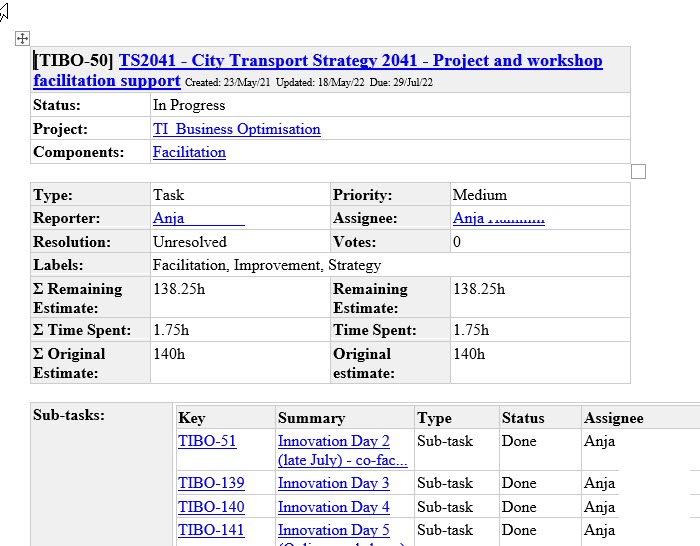Image resolution: width=700 pixels, height=546 pixels.
Task: Click the non-sigma Remaining Estimate 138.25h value
Action: [x=479, y=289]
